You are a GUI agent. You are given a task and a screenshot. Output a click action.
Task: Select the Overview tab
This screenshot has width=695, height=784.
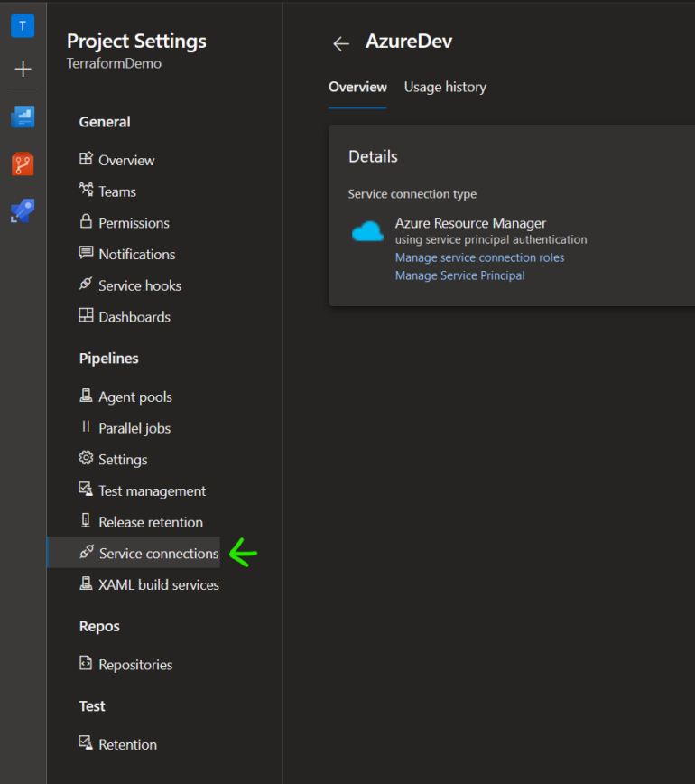pos(357,87)
